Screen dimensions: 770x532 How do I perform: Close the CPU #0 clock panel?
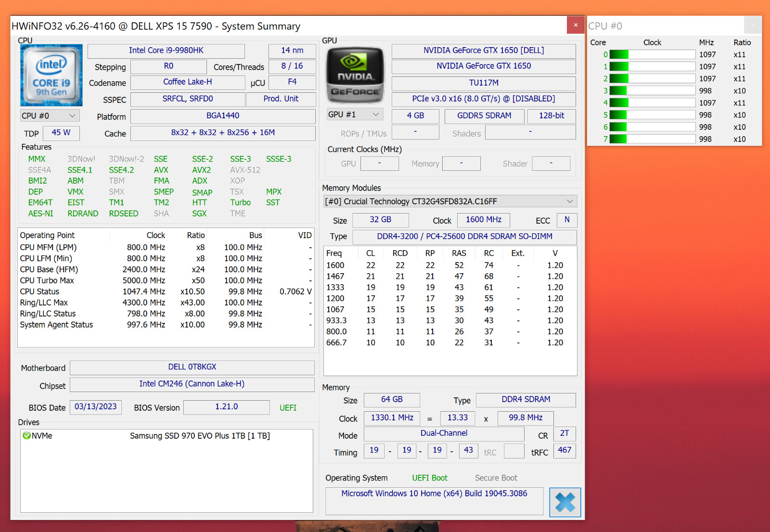point(753,25)
